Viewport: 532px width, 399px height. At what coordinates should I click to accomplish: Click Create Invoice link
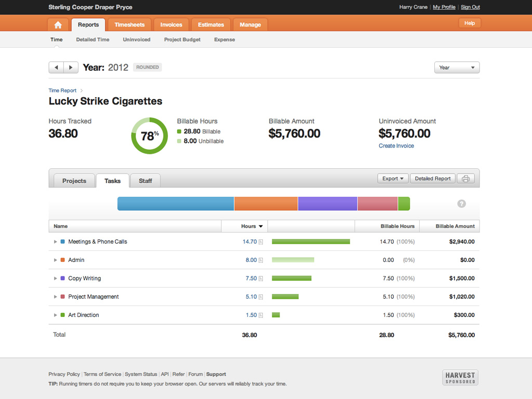pyautogui.click(x=396, y=146)
